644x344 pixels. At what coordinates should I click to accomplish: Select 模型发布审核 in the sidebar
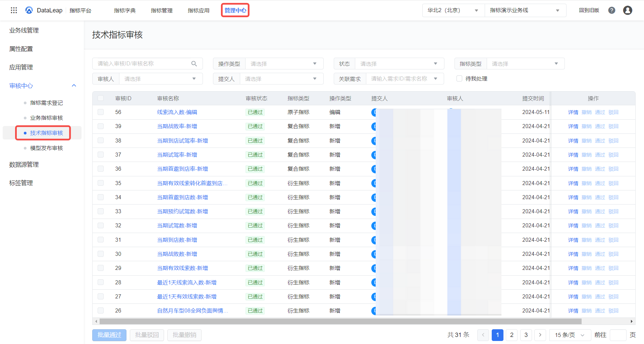pos(47,148)
